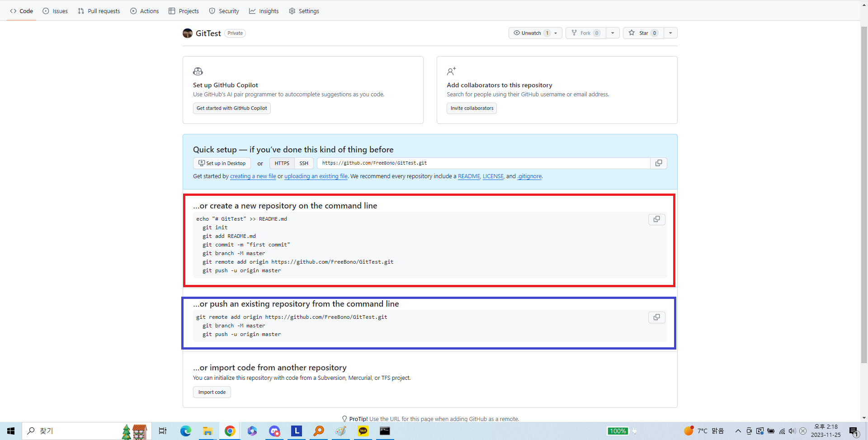Open repository Settings tab
This screenshot has width=868, height=440.
304,11
